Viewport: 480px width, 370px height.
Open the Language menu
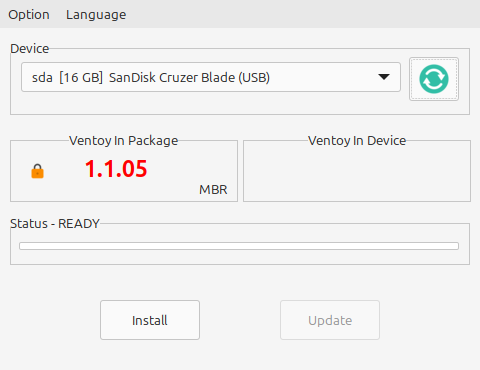(x=96, y=15)
